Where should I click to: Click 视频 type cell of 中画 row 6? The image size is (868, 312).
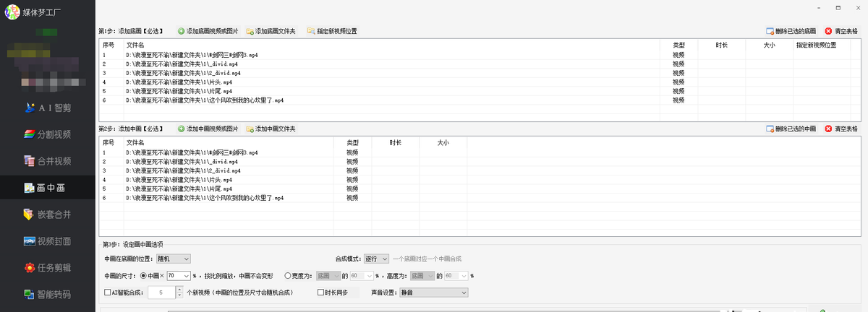point(352,197)
